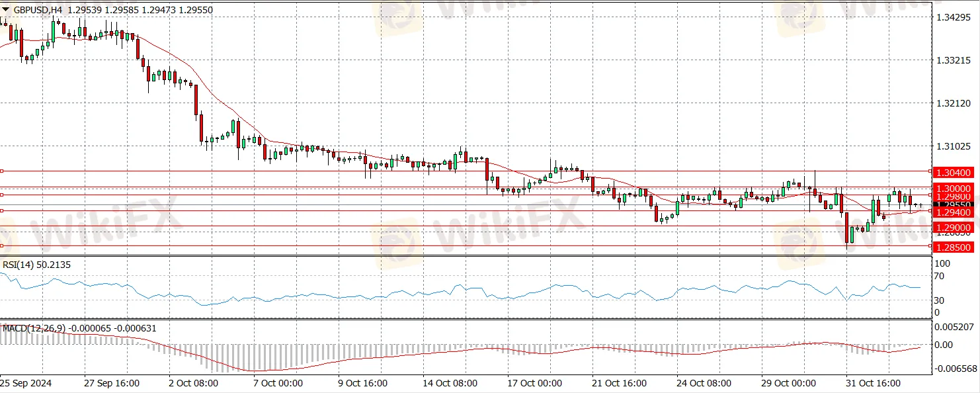Select the 1.29400 red price label
This screenshot has height=393, width=980.
[x=953, y=212]
